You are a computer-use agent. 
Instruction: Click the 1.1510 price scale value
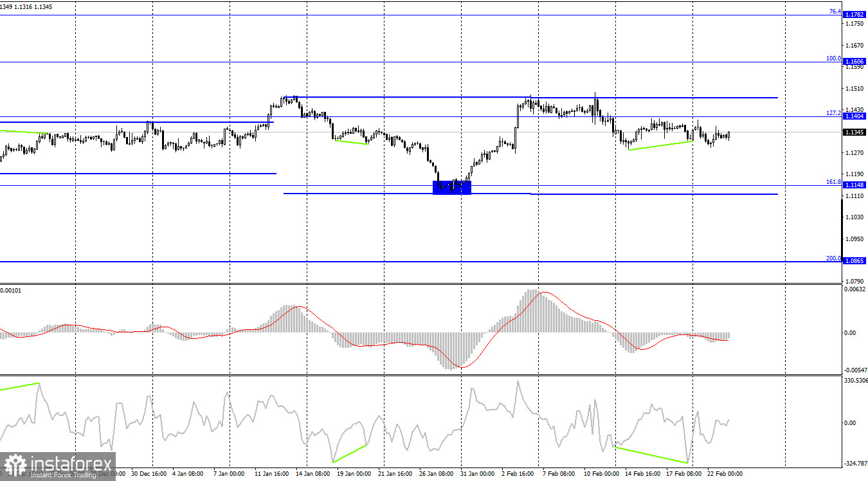pos(855,88)
